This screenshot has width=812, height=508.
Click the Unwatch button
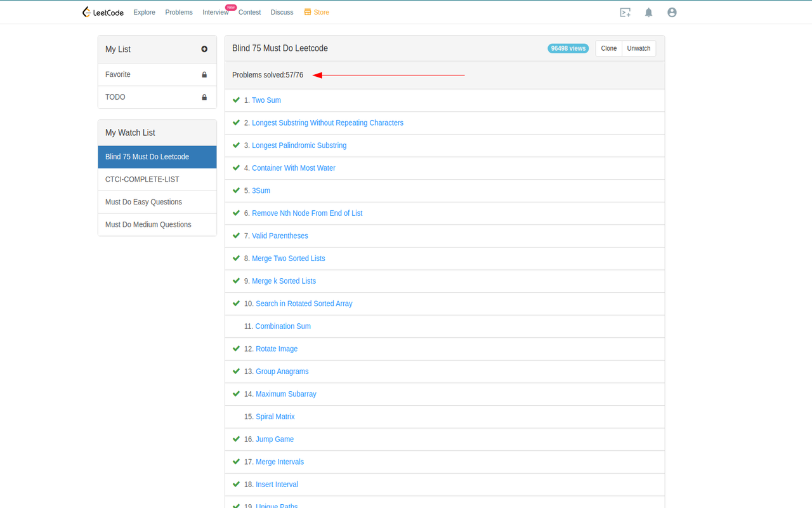(638, 48)
